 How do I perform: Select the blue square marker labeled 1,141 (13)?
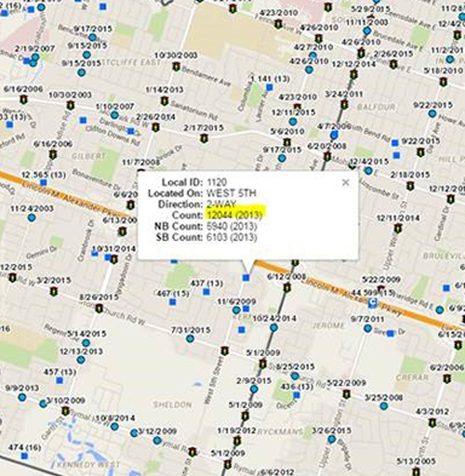[270, 87]
